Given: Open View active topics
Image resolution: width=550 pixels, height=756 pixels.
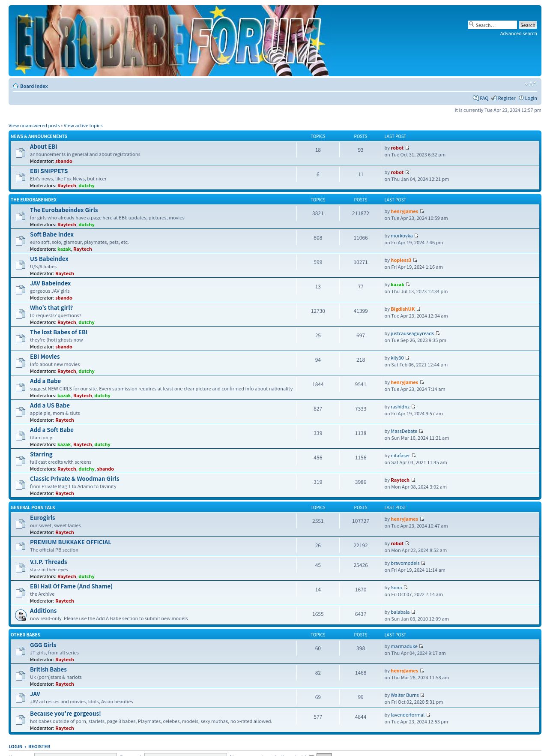Looking at the screenshot, I should tap(83, 126).
